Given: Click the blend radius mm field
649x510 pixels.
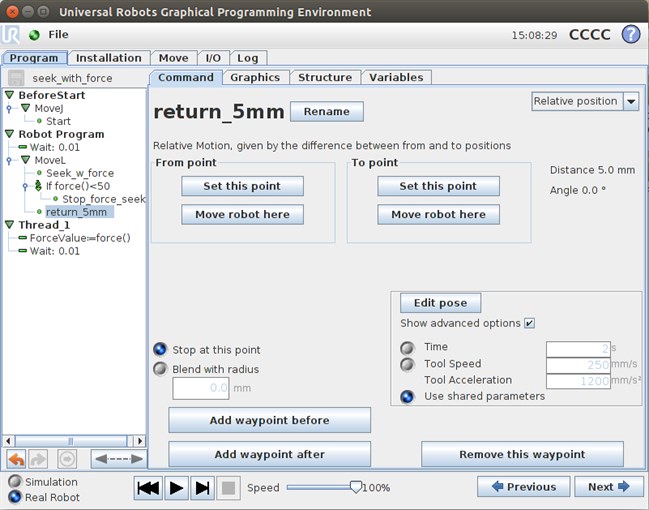Looking at the screenshot, I should (x=201, y=388).
